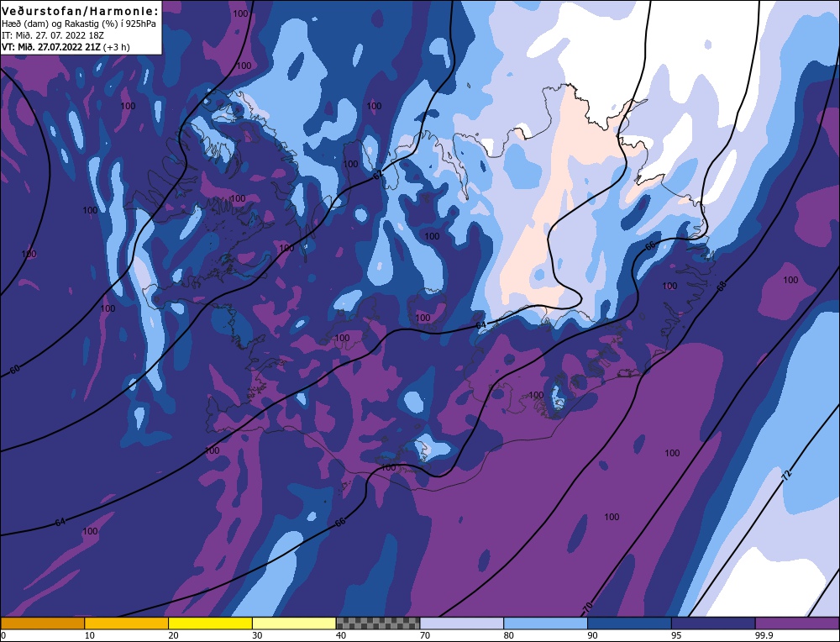The height and width of the screenshot is (642, 840).
Task: Click the '90' legend tick label
Action: click(592, 635)
